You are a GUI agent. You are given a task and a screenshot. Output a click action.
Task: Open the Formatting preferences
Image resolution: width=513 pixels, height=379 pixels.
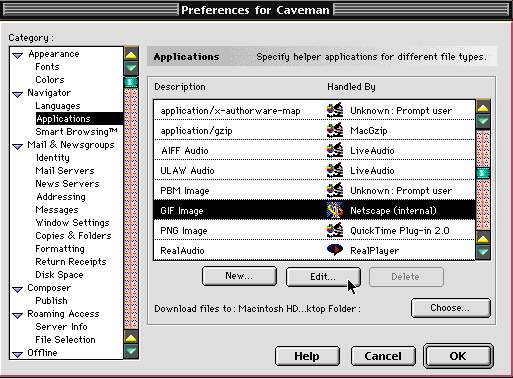[x=60, y=249]
